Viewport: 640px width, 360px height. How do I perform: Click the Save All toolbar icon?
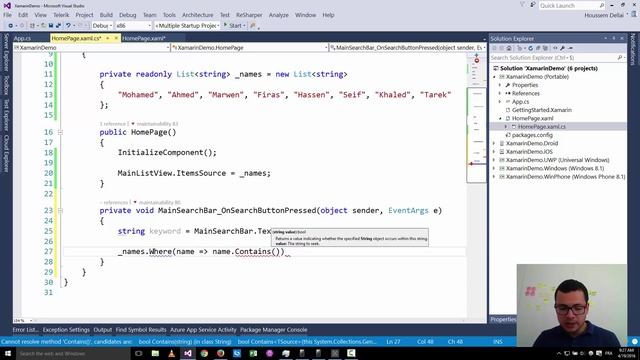58,26
